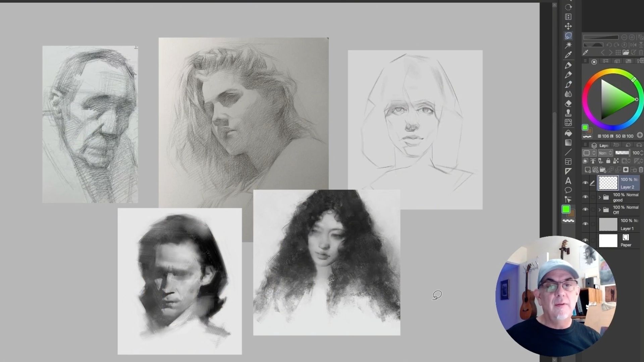Click the new raster layer button
Viewport: 644px width, 362px height.
(588, 170)
